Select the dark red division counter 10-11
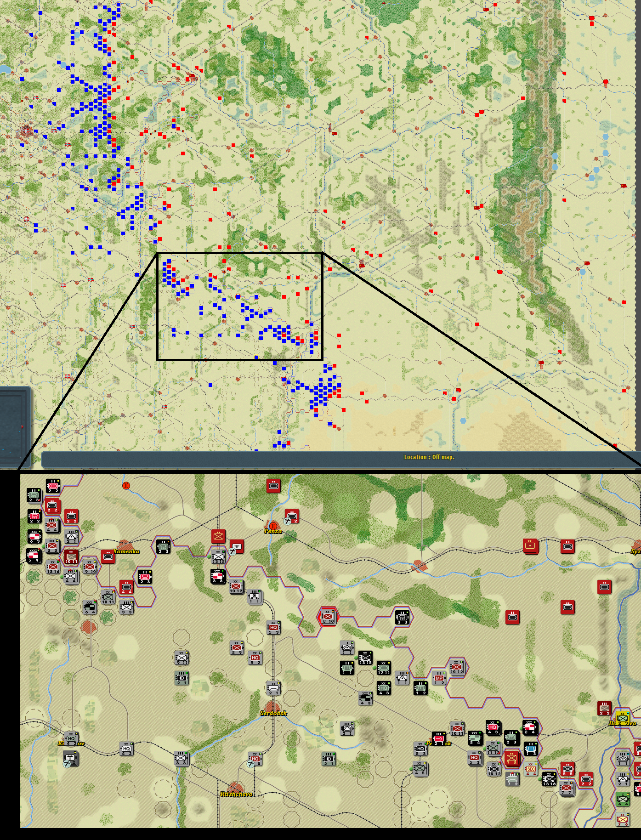The image size is (641, 840). click(71, 556)
